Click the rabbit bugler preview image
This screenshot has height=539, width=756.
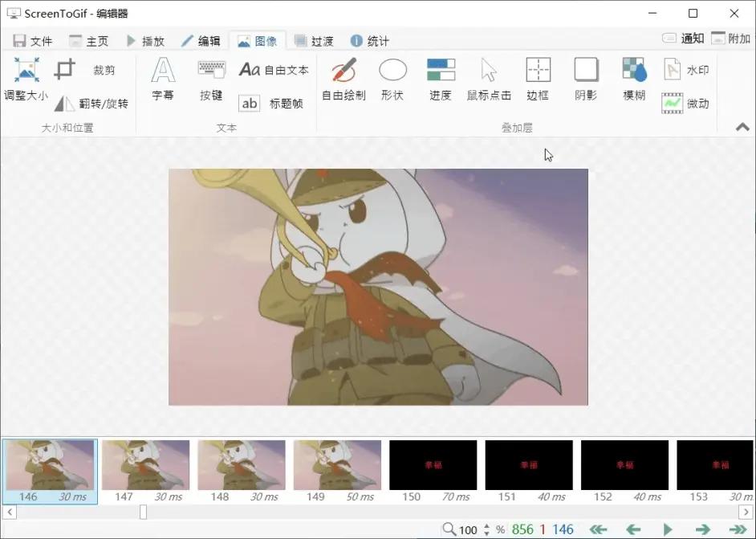tap(378, 287)
